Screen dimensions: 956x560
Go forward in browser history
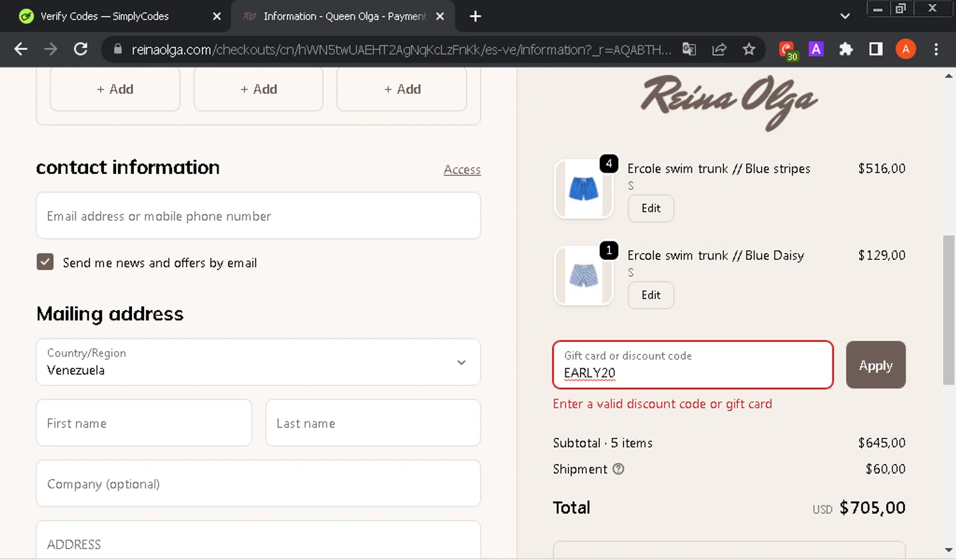pos(50,49)
